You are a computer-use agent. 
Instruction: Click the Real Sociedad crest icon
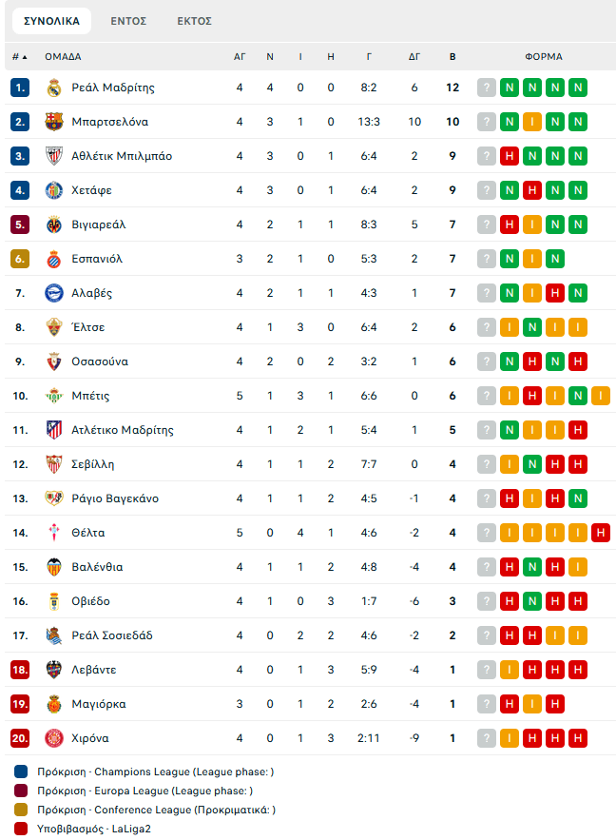pos(53,635)
